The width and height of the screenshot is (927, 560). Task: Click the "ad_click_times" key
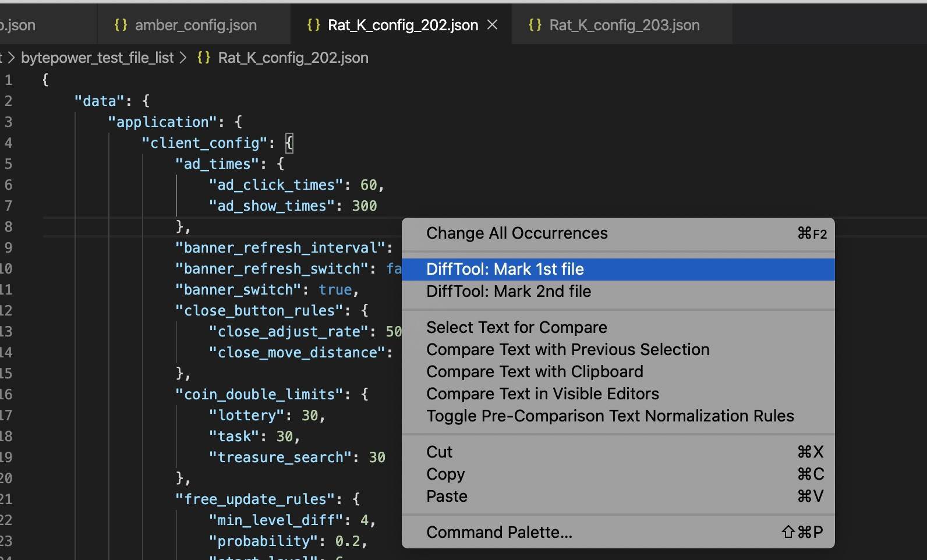tap(277, 185)
